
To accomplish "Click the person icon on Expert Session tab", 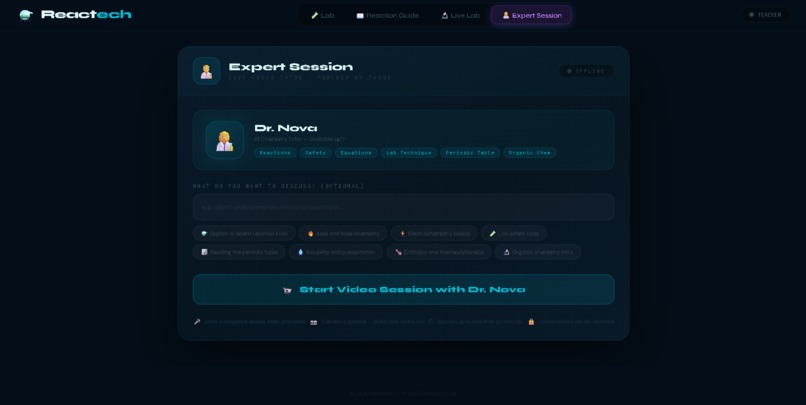I will [506, 15].
